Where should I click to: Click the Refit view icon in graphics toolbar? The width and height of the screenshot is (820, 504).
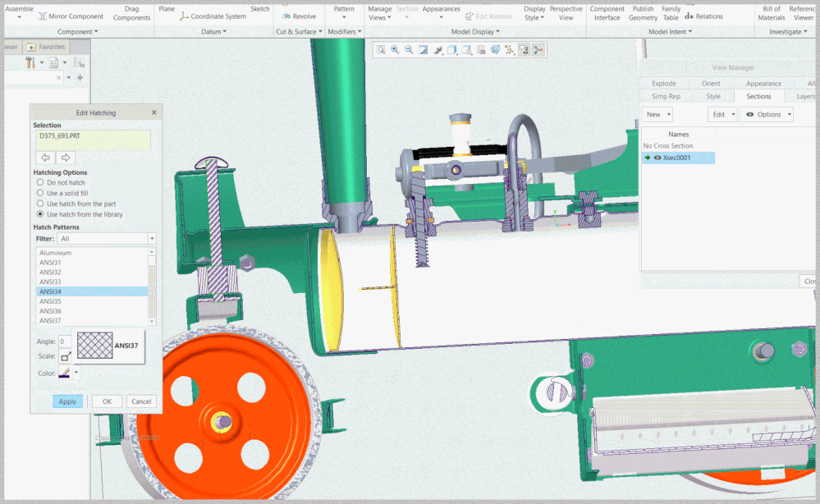(x=381, y=50)
